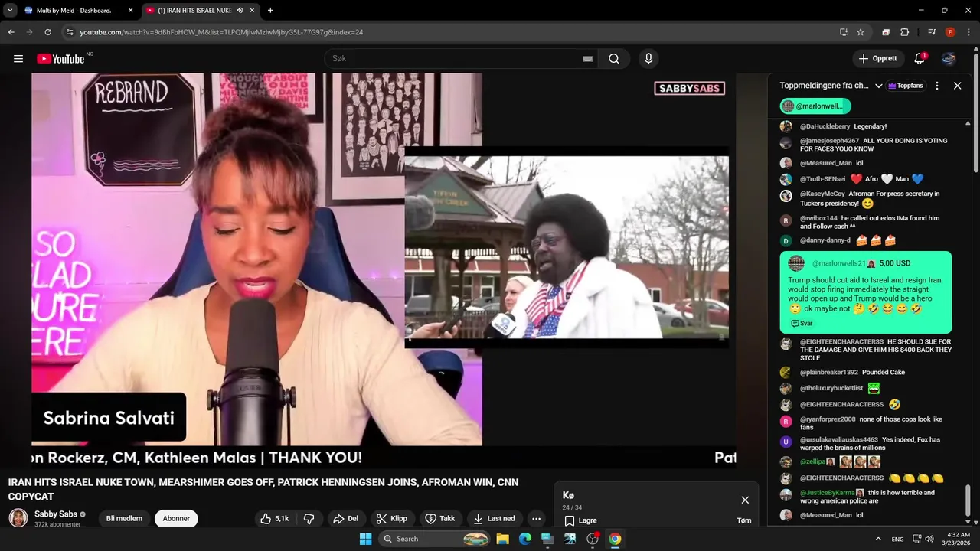This screenshot has height=551, width=980.
Task: View site information icon in address bar
Action: pos(70,32)
